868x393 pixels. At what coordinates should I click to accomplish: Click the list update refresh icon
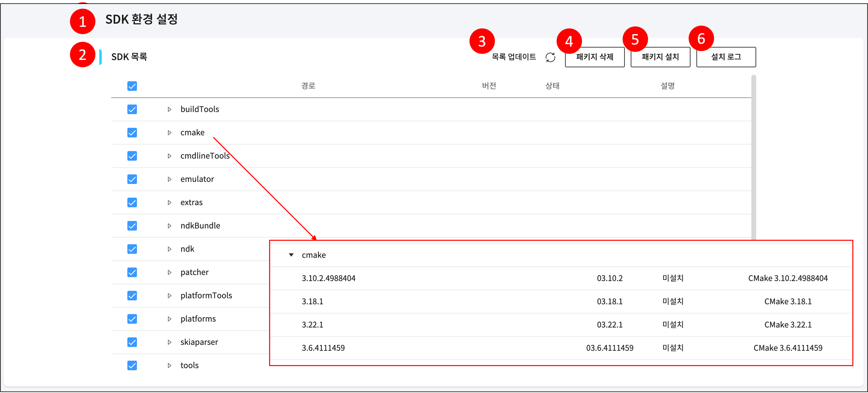coord(550,57)
